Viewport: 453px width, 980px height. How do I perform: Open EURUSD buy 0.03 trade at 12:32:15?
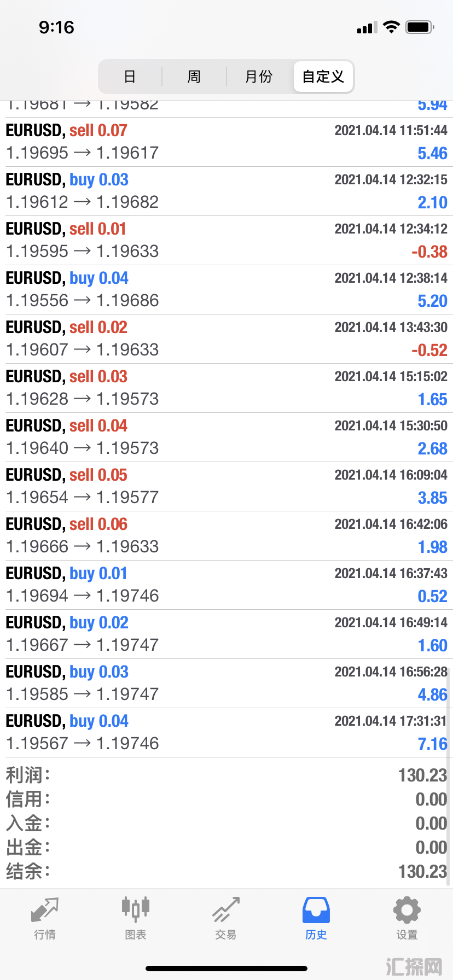[226, 191]
